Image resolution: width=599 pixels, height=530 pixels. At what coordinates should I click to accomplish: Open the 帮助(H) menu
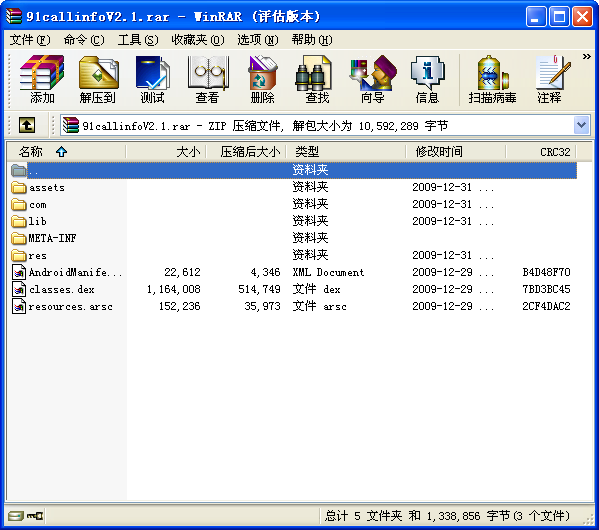[312, 40]
